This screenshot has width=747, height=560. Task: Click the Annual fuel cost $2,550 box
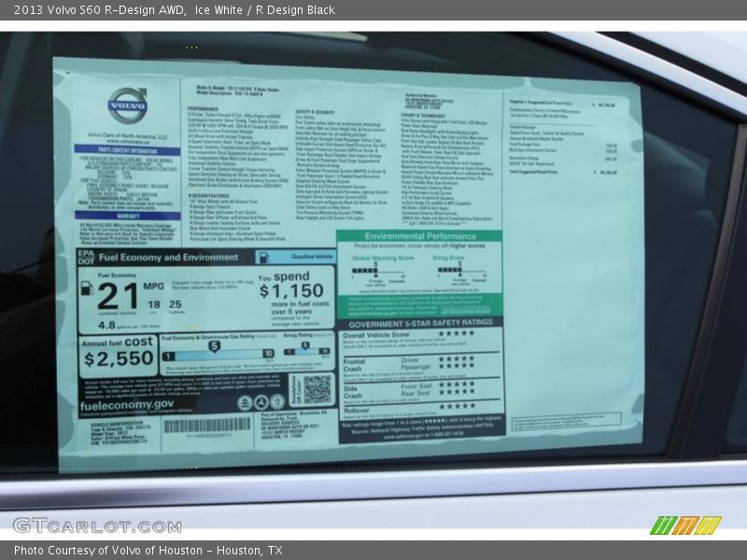click(x=118, y=355)
